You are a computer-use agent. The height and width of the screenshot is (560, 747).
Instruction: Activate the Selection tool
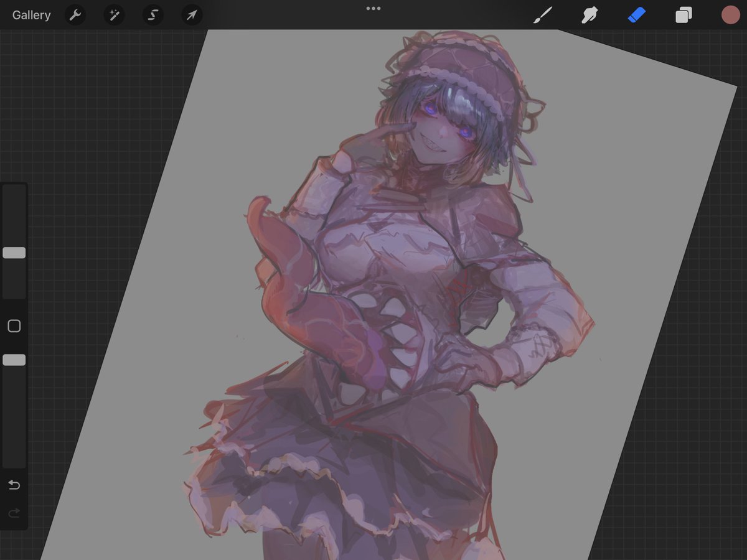[x=153, y=15]
